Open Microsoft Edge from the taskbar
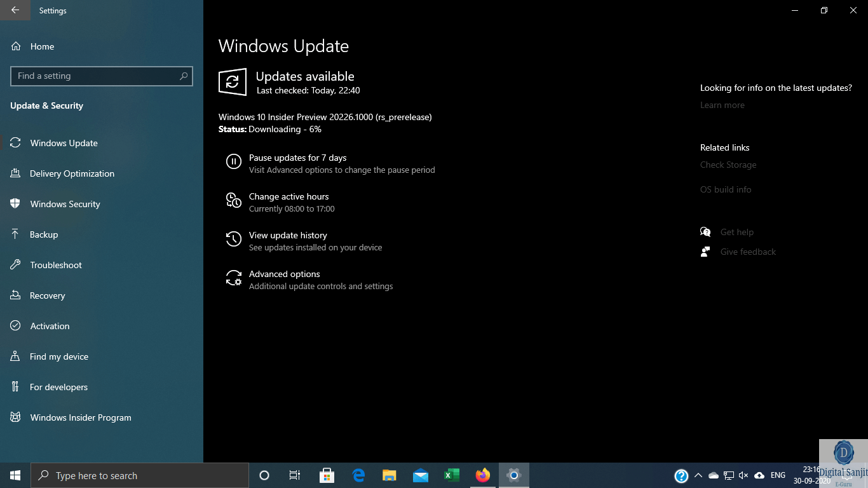 pos(358,475)
